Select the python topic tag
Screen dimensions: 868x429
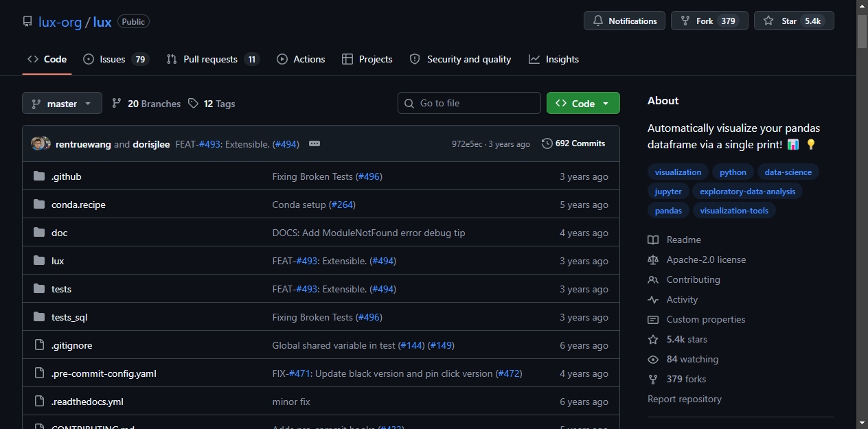coord(733,172)
